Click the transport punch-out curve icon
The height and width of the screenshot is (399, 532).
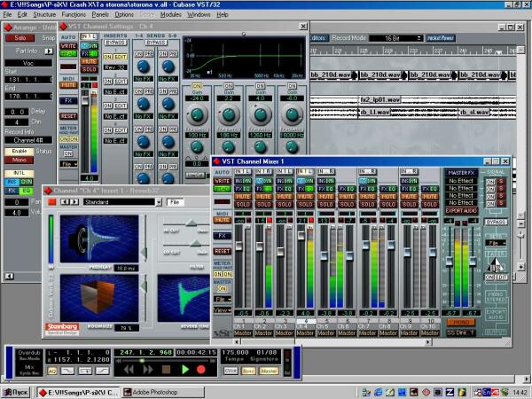tap(102, 372)
